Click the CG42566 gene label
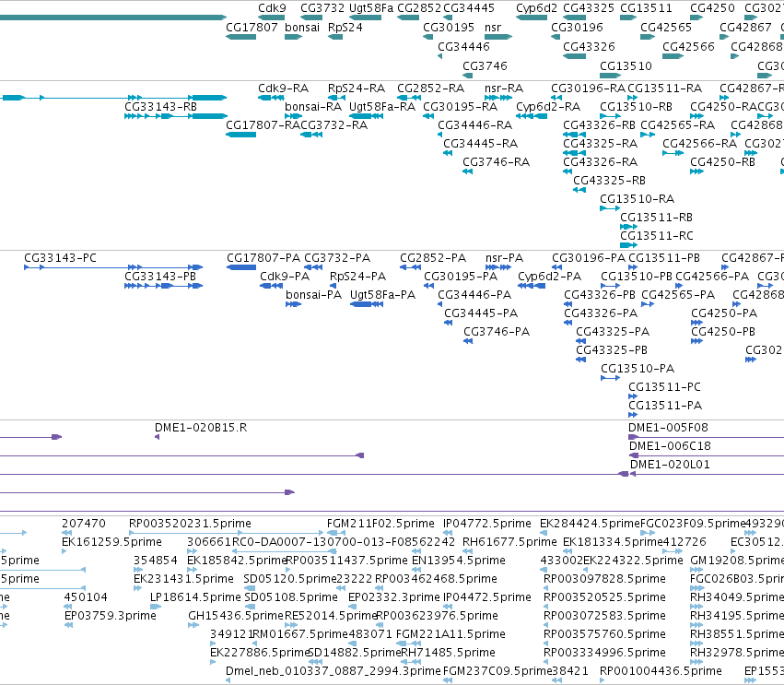This screenshot has width=784, height=685. coord(688,46)
